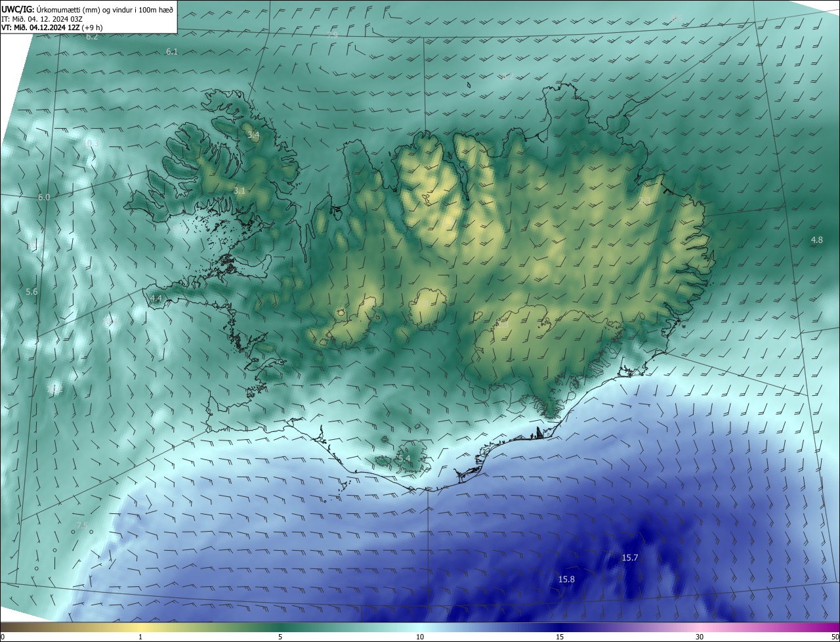Select the 'VT: Mið. 04.12.2024 12Z (+9 h)' valid time line
840x642 pixels.
pyautogui.click(x=52, y=28)
